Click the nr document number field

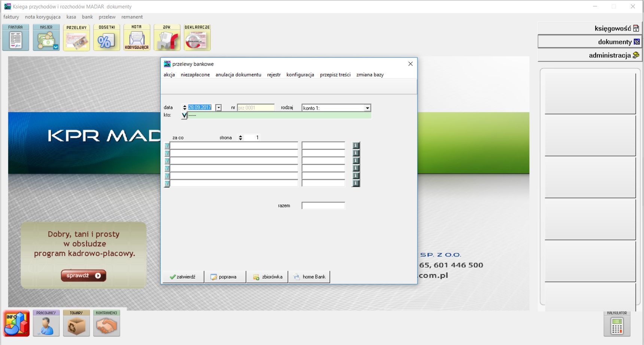click(256, 108)
